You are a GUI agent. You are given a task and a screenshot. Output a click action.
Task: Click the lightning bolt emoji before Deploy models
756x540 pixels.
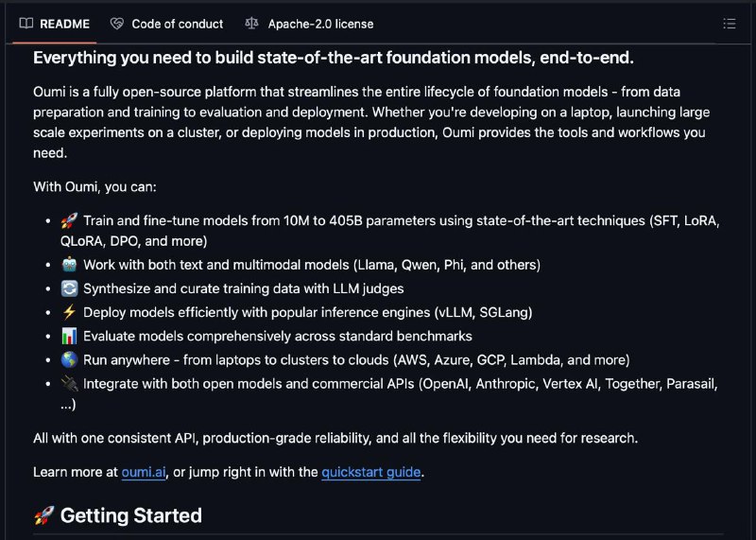(69, 312)
